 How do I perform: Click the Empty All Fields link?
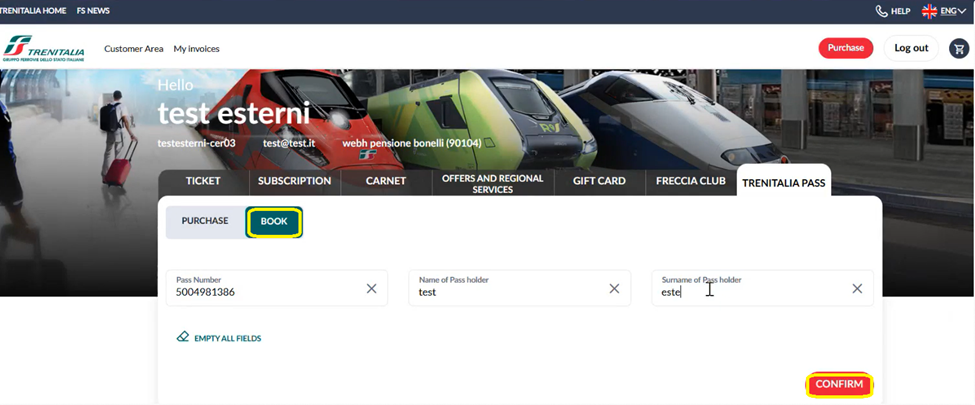click(228, 338)
